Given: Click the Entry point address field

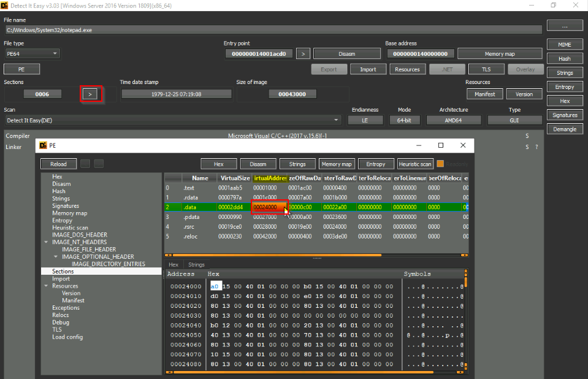Looking at the screenshot, I should (x=259, y=53).
